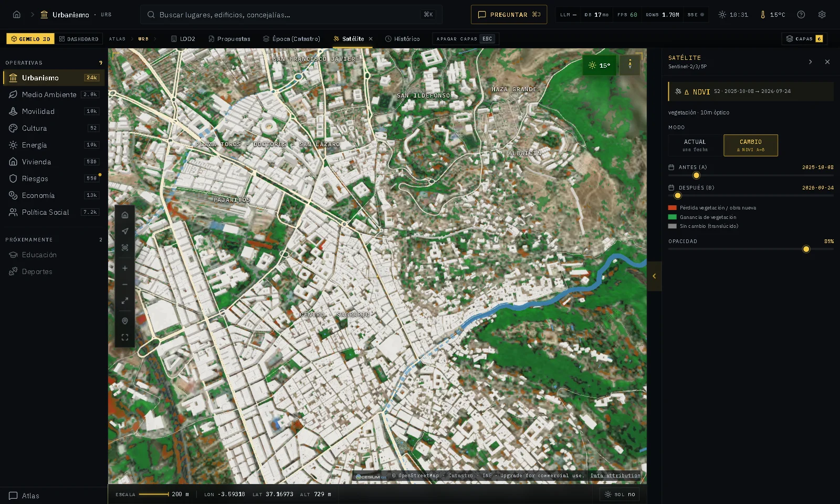
Task: Click the compass north indicator on map
Action: point(630,65)
